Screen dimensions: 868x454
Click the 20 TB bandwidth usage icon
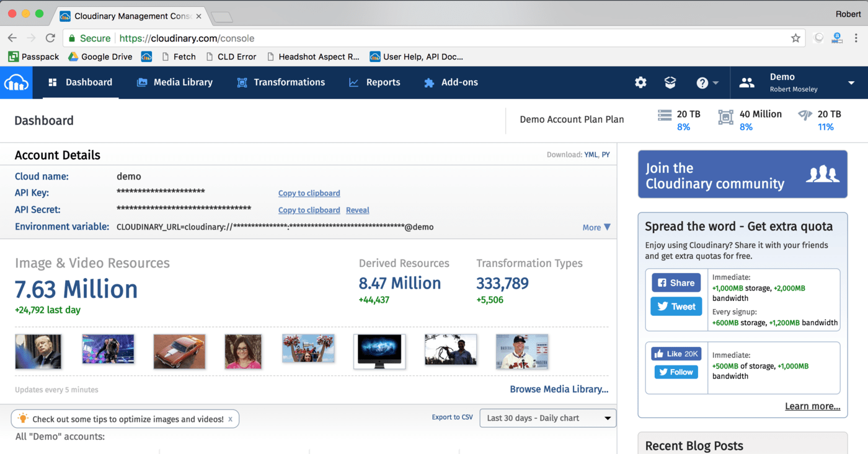(805, 115)
